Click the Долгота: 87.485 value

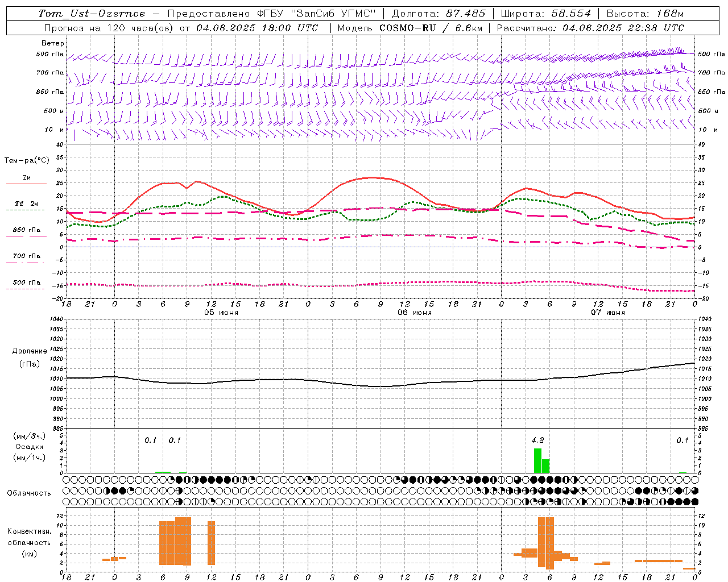pyautogui.click(x=439, y=14)
